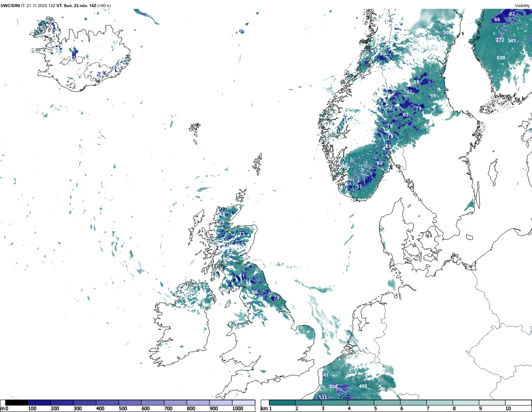The width and height of the screenshot is (532, 412).
Task: Select the 61 value over southern Scotland
Action: [242, 276]
